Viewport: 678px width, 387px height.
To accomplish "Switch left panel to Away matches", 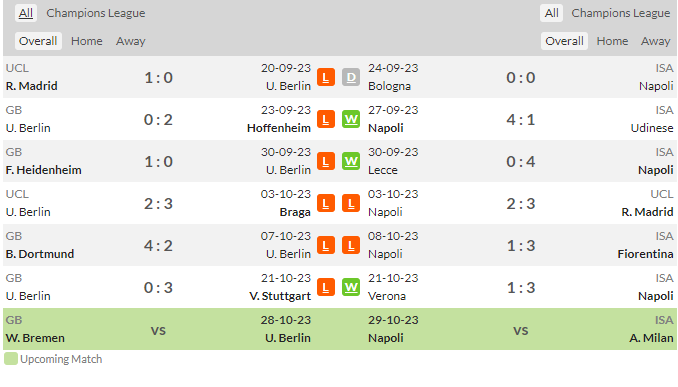I will [x=130, y=41].
